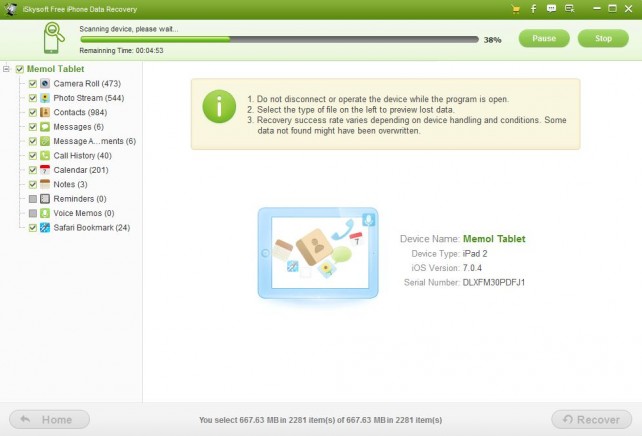
Task: Click the serial number DLXFM30PDFJ1
Action: tap(494, 282)
